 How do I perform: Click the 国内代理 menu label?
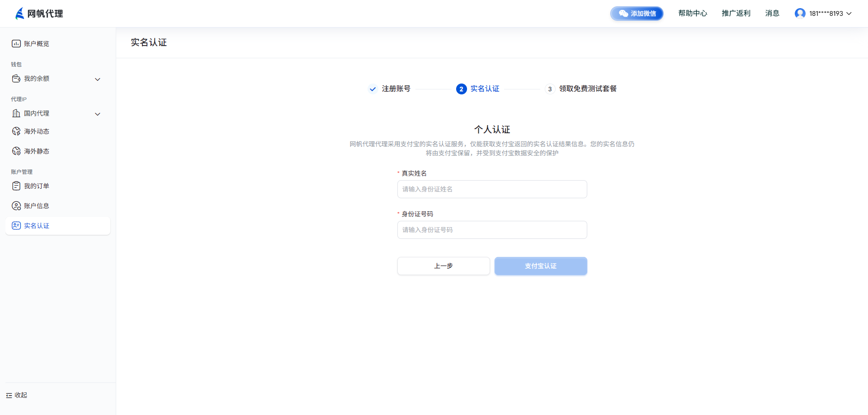[x=37, y=113]
